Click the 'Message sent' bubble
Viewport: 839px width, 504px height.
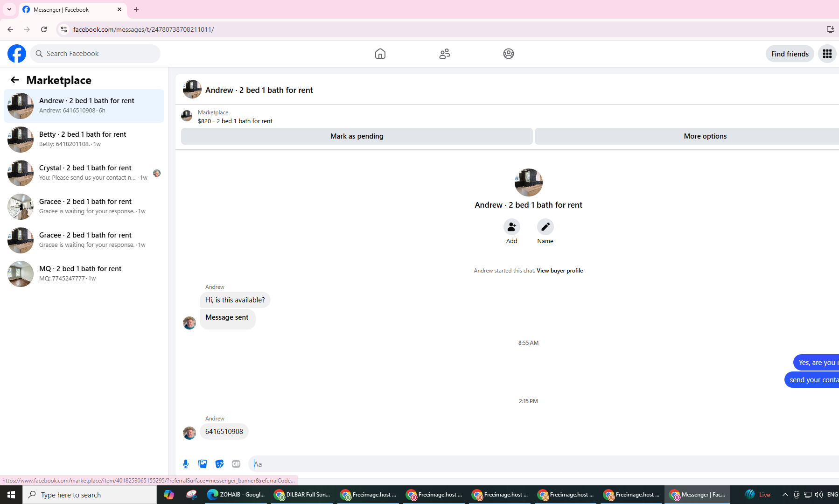pyautogui.click(x=228, y=319)
